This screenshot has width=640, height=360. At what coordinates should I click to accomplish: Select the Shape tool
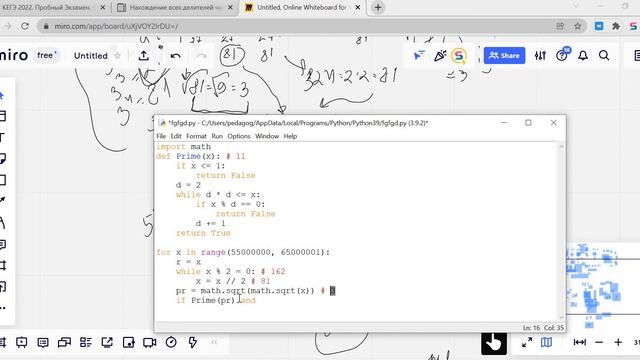click(x=3, y=180)
